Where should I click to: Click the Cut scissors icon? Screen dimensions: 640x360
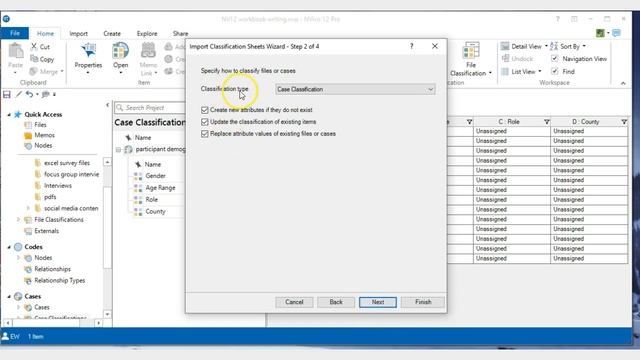tap(34, 47)
